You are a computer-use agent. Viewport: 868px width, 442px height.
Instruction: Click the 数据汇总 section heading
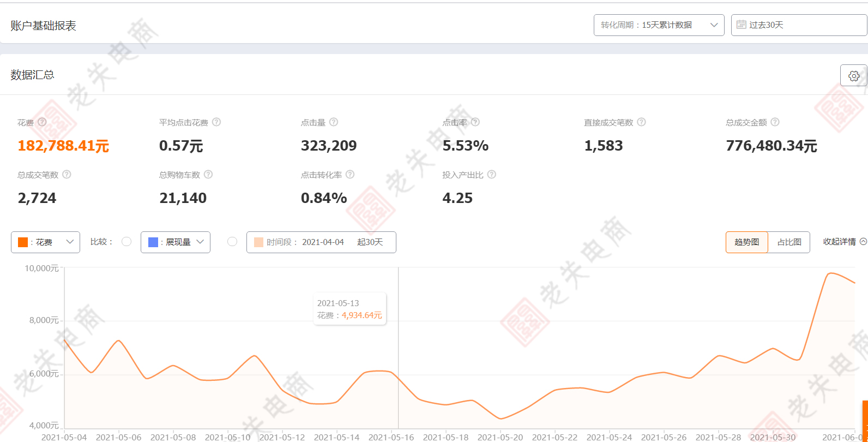(32, 75)
